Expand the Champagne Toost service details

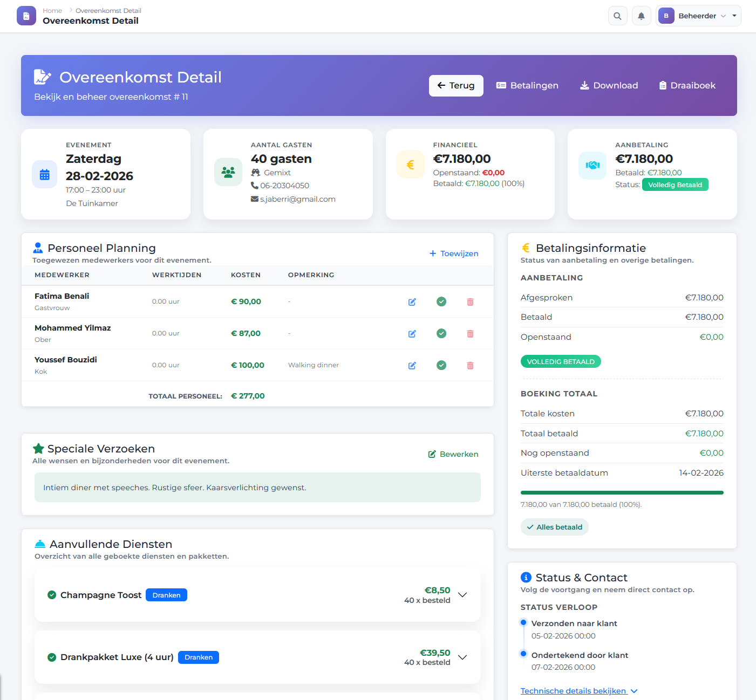pos(462,595)
